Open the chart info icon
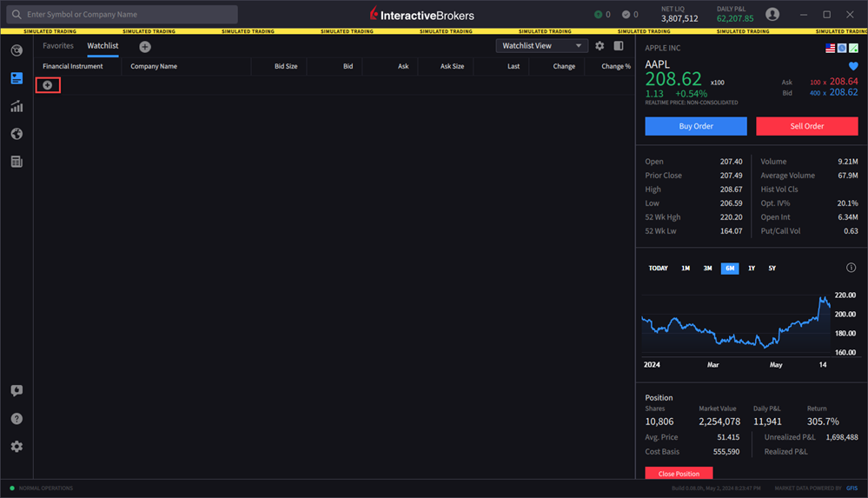Viewport: 868px width, 498px height. (x=851, y=268)
